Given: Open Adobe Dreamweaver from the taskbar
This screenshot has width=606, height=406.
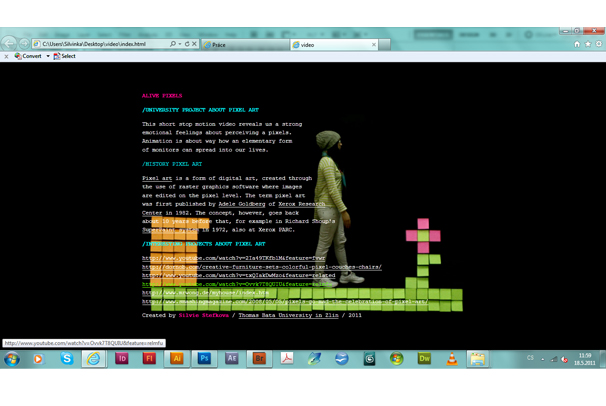Looking at the screenshot, I should pos(424,358).
